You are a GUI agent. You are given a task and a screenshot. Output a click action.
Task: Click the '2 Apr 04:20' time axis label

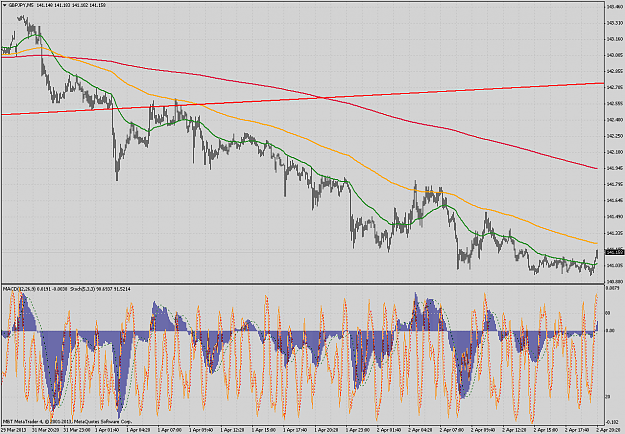click(420, 430)
